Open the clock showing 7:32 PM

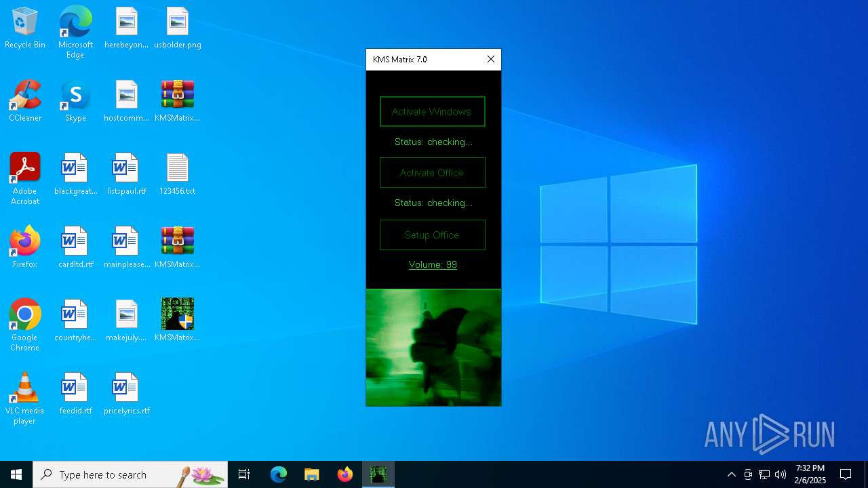tap(810, 474)
